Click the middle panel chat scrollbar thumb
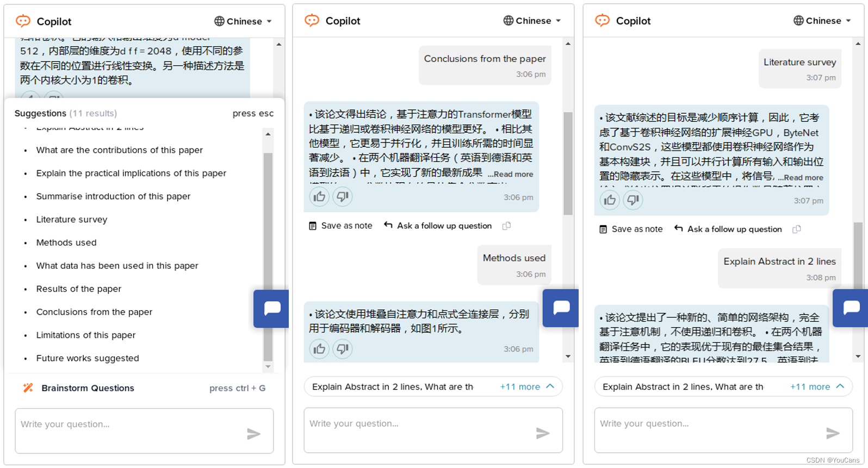 click(568, 163)
